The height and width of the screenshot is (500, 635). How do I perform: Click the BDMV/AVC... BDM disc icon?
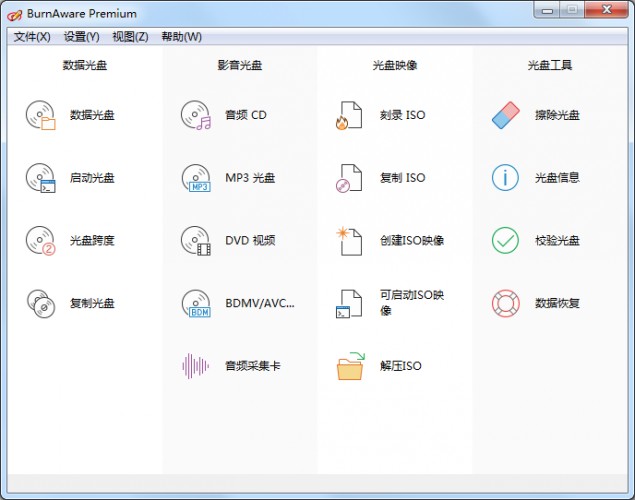point(196,304)
